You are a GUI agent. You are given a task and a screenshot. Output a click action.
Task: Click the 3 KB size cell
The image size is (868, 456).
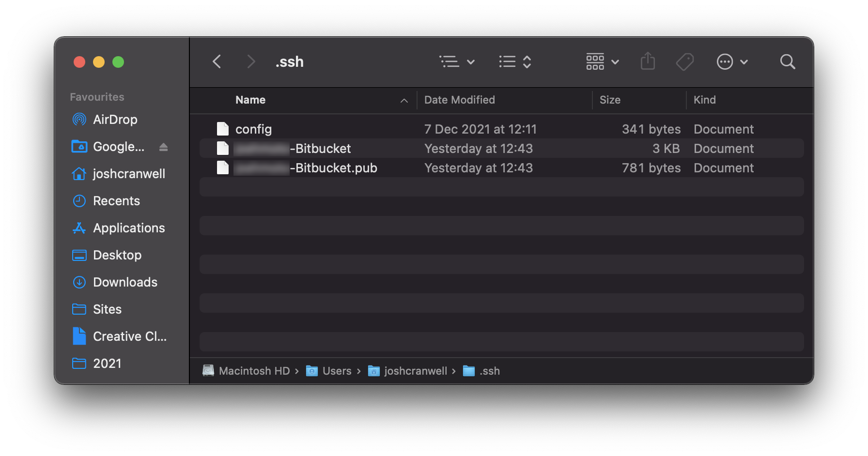pos(666,149)
